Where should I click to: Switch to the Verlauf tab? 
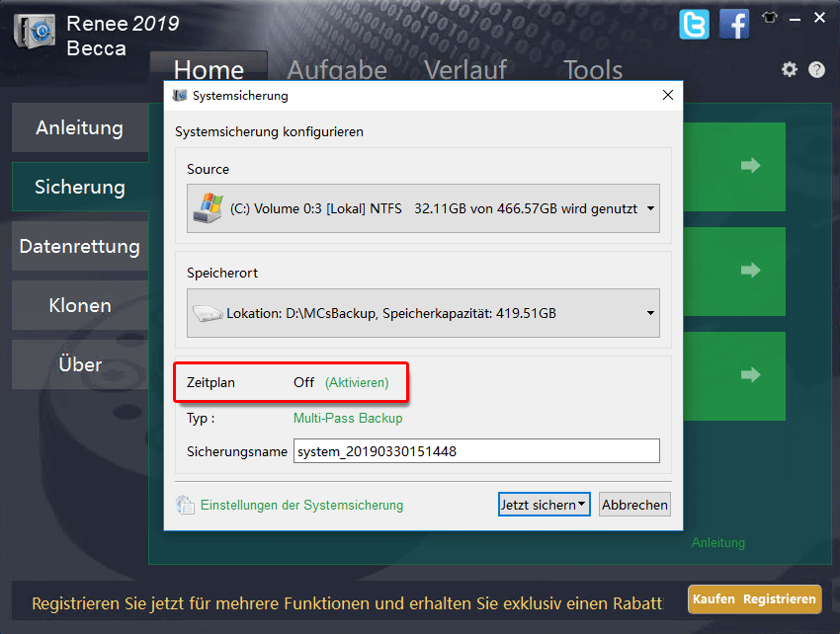[x=465, y=69]
